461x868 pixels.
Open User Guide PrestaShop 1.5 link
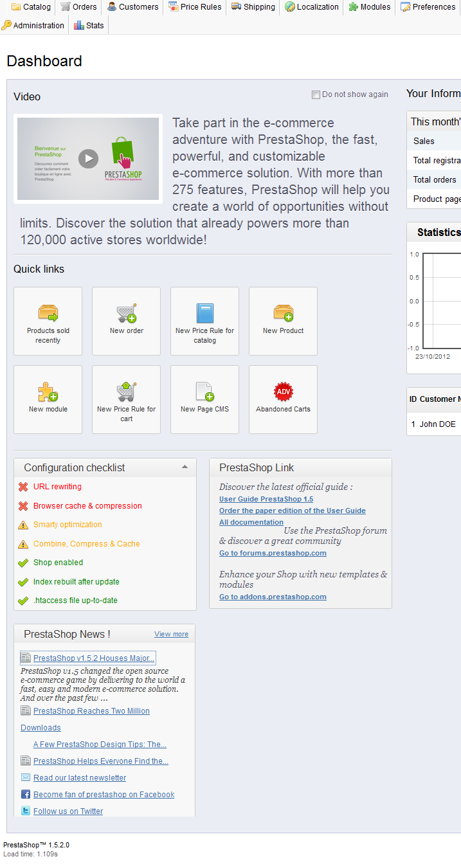pos(266,499)
